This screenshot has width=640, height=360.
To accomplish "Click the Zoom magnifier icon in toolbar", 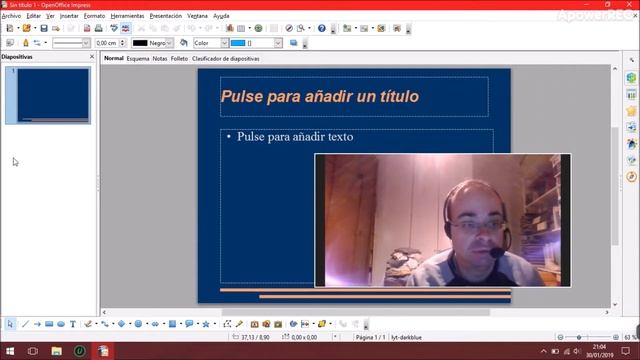I will pos(301,28).
